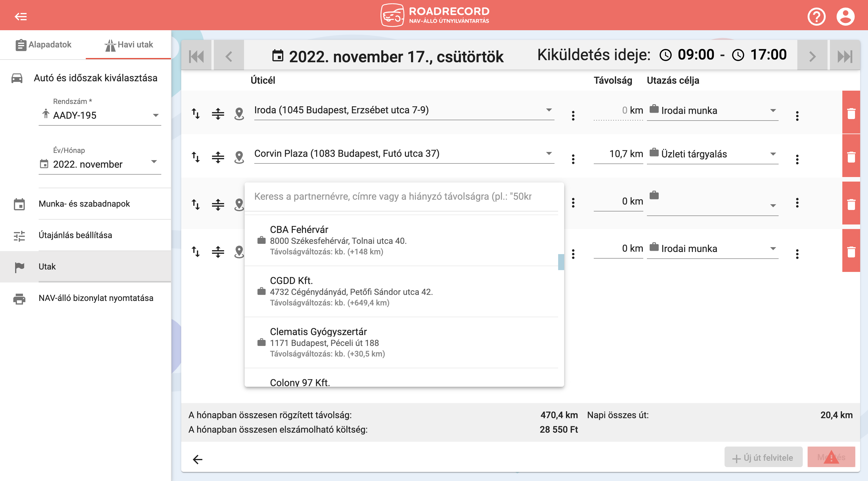
Task: Choose CBA Fehérvár from the partner list
Action: (x=401, y=240)
